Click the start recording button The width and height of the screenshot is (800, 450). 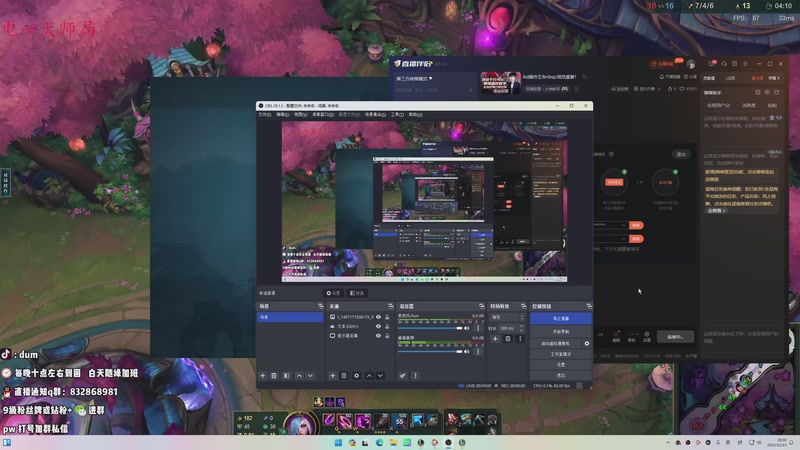click(561, 331)
